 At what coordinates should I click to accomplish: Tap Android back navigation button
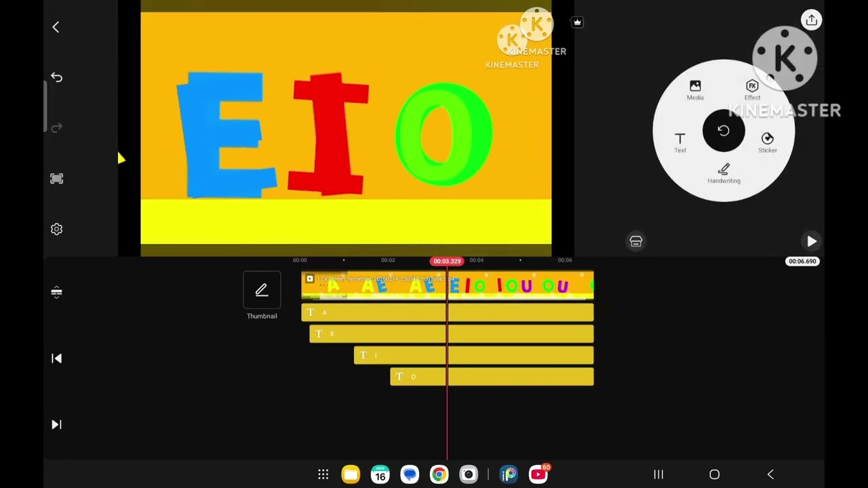coord(770,474)
